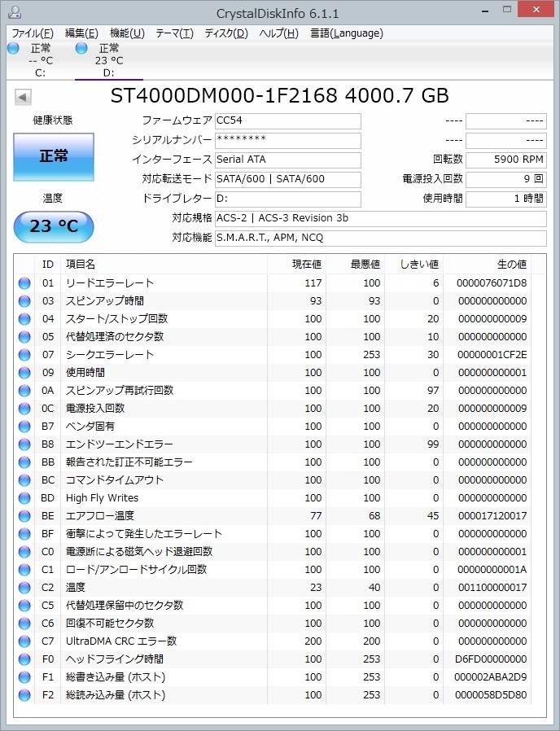The height and width of the screenshot is (731, 560).
Task: Click status icon for ID 09 使用時間 row
Action: point(24,373)
